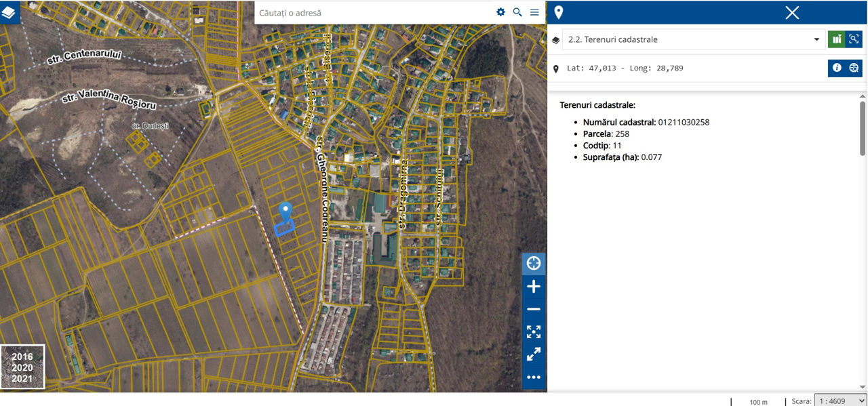The height and width of the screenshot is (406, 868).
Task: Click the zoom-to-extent arrows icon
Action: (x=534, y=331)
